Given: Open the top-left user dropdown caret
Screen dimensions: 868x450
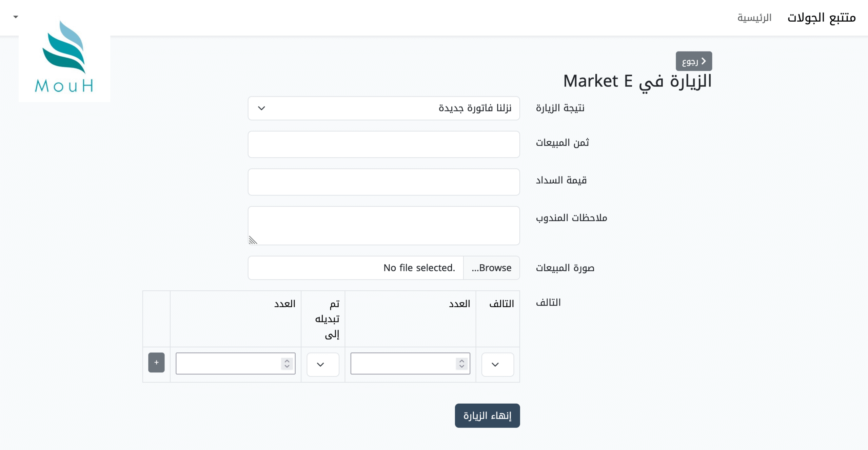Looking at the screenshot, I should point(16,17).
